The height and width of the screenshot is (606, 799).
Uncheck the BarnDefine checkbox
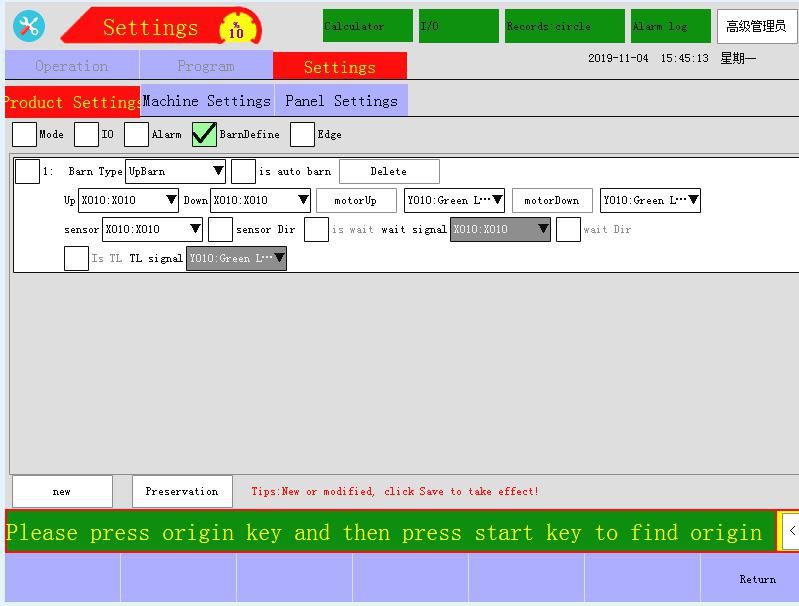coord(204,134)
